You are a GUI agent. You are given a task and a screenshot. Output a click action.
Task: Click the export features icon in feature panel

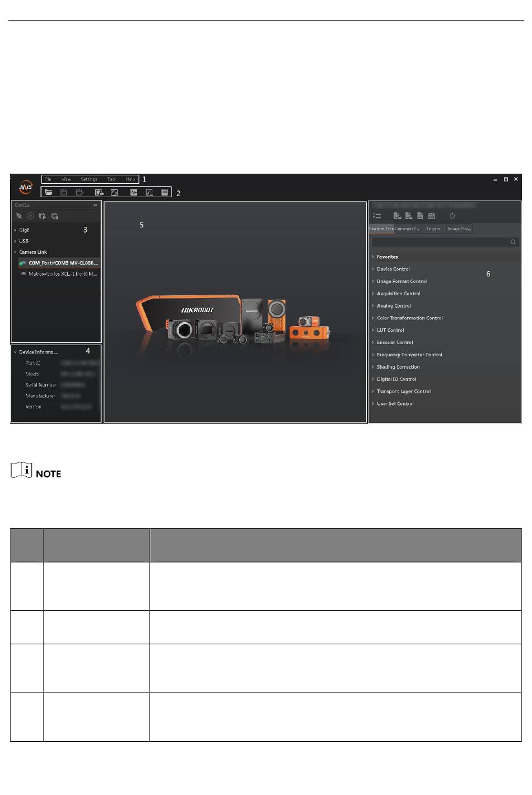[409, 216]
